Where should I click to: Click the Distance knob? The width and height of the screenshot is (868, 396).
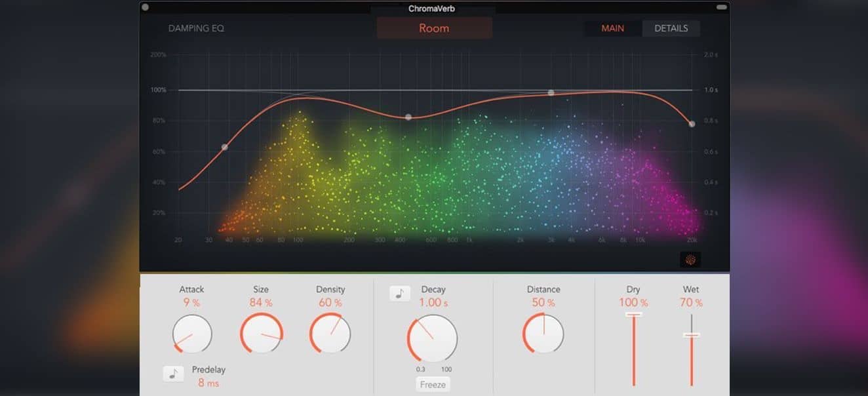coord(543,334)
